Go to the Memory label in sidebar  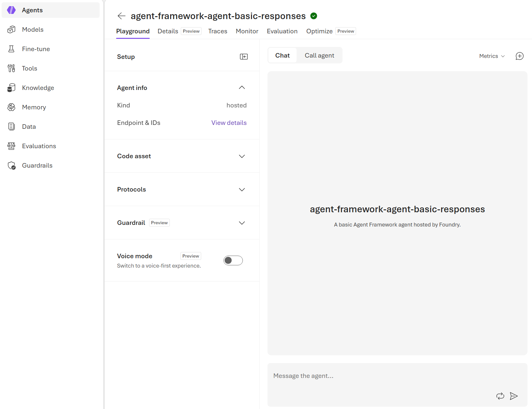point(34,107)
